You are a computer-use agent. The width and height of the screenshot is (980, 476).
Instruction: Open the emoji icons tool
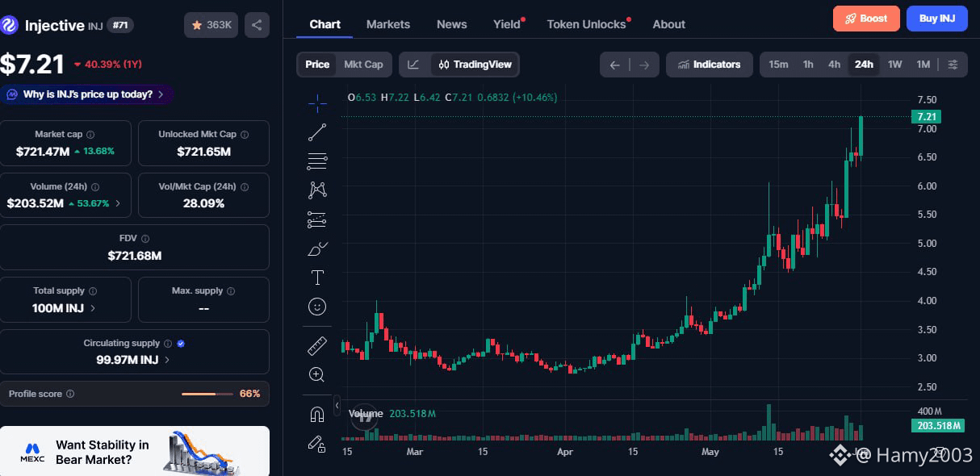point(317,307)
